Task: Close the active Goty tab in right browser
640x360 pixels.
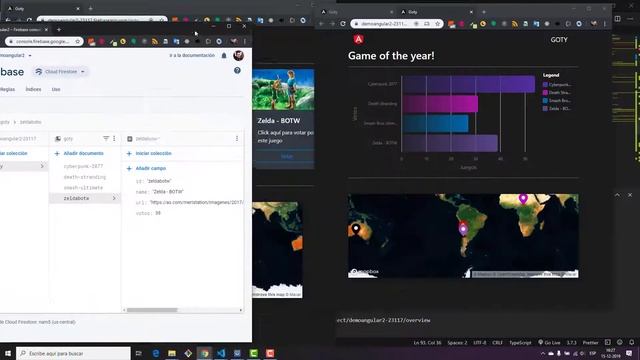Action: coord(471,12)
